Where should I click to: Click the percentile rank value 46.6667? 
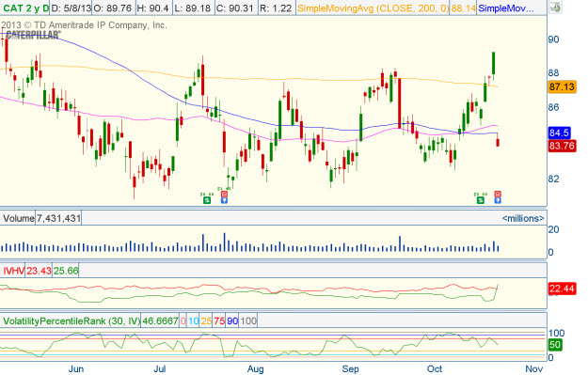tap(160, 321)
